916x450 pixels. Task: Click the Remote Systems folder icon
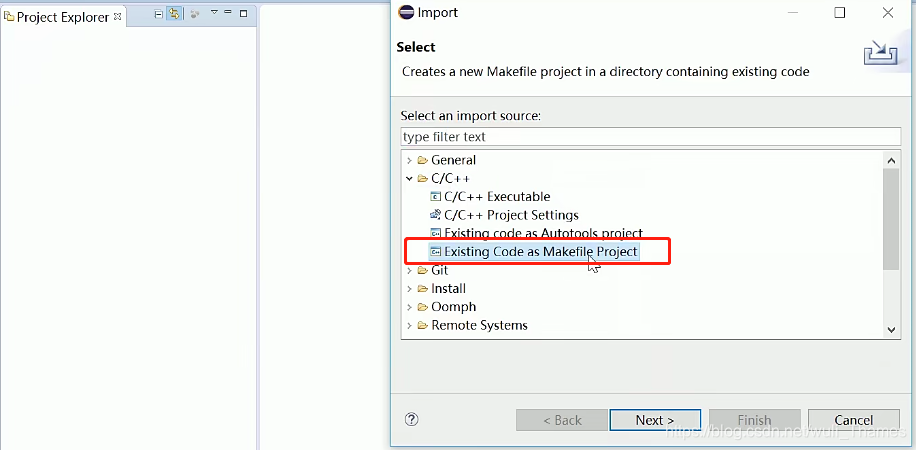(423, 326)
